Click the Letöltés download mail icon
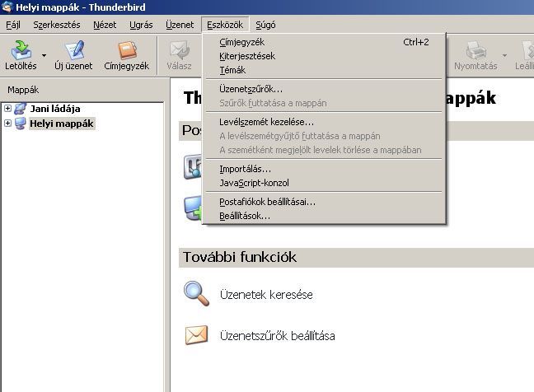This screenshot has height=392, width=534. 21,50
